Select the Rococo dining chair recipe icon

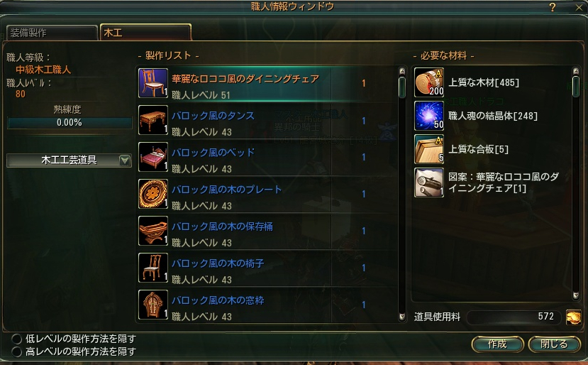[153, 83]
